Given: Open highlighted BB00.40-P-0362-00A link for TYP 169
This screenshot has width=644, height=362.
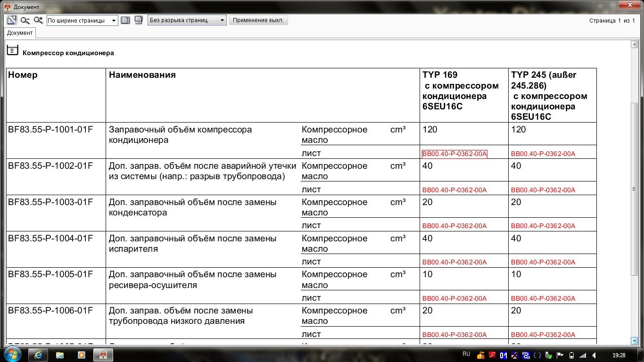Looking at the screenshot, I should tap(454, 154).
